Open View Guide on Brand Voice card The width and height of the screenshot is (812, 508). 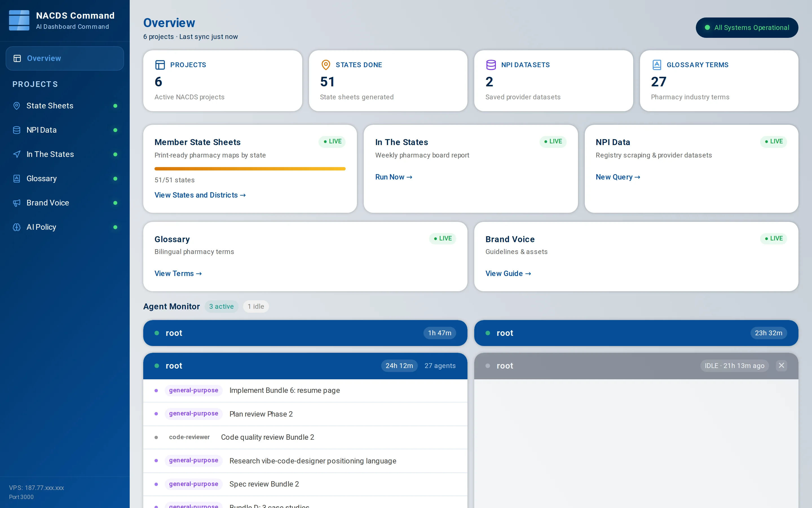(508, 273)
